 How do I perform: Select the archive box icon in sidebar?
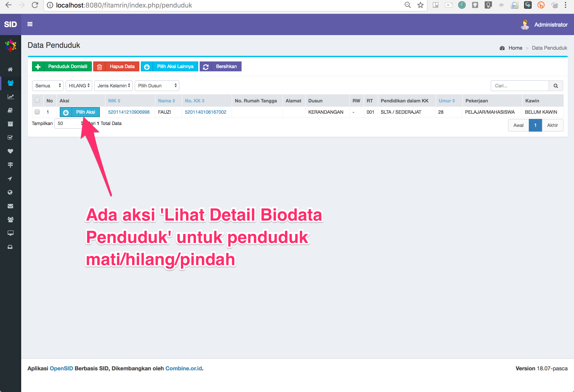10,124
